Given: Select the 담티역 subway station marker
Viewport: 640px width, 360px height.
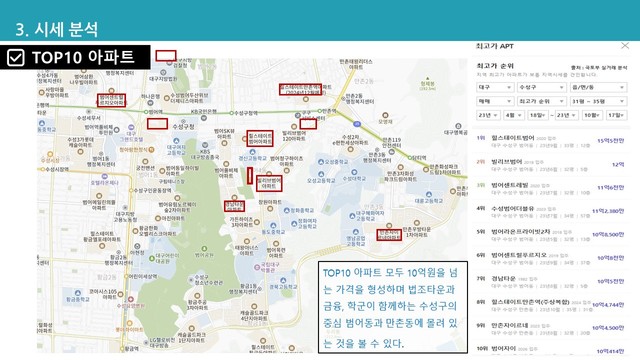Looking at the screenshot, I should [410, 158].
